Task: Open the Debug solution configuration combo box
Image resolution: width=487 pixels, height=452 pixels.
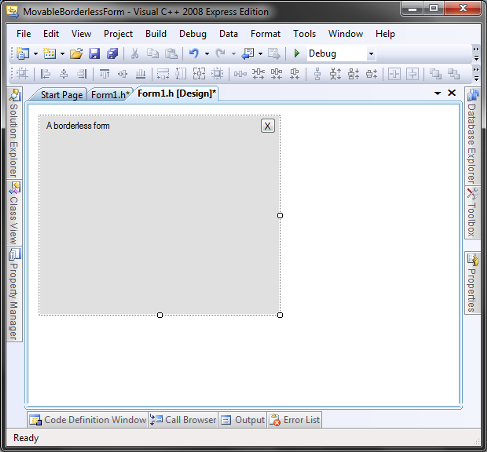Action: tap(341, 54)
